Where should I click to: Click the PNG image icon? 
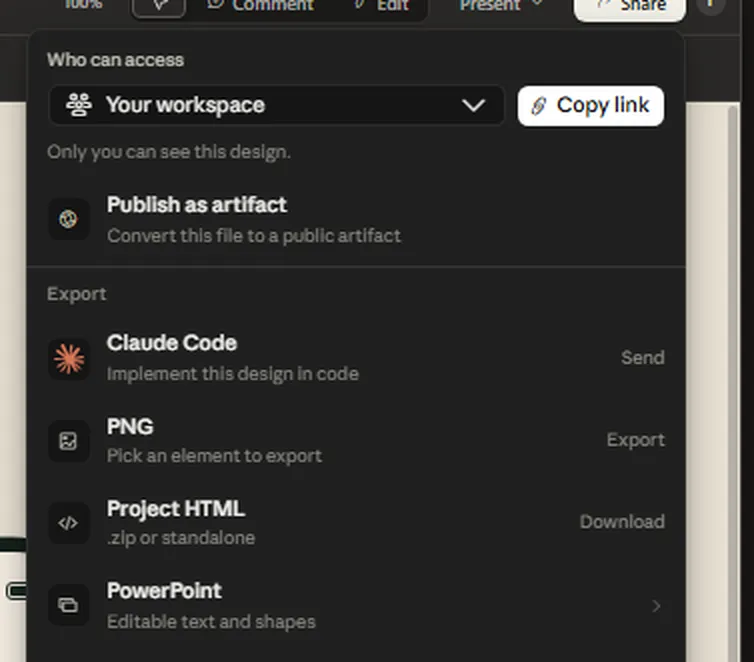tap(68, 441)
